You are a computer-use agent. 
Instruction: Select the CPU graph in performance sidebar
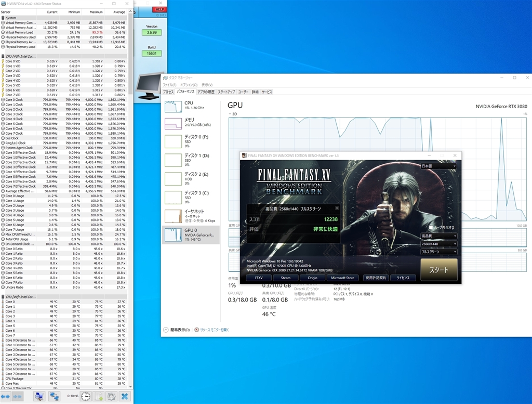point(189,106)
